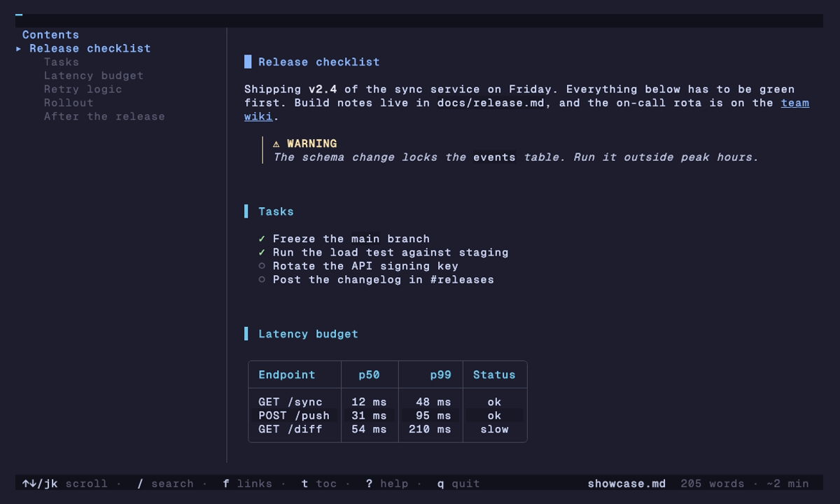Click the search shortcut hint
Image resolution: width=840 pixels, height=504 pixels.
(165, 484)
